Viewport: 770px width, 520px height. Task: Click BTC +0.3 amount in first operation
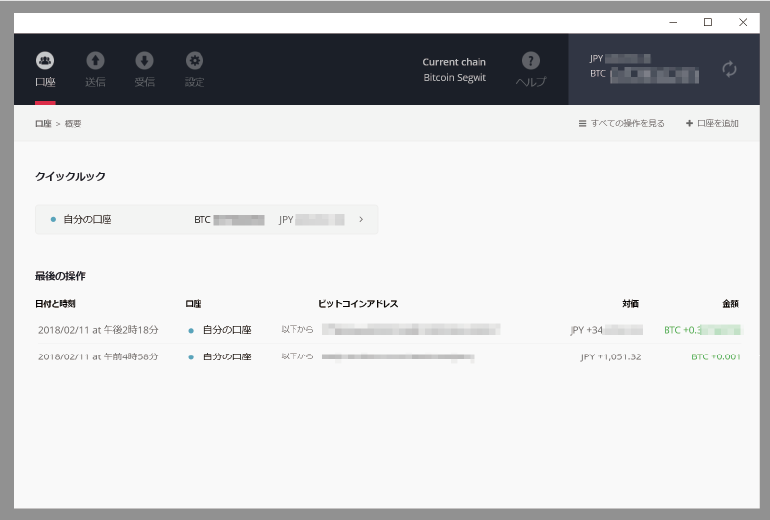(702, 330)
